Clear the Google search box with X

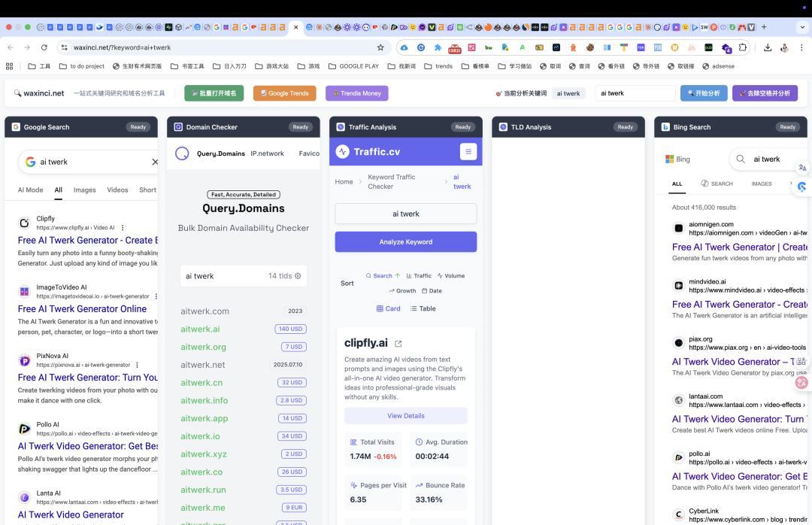pos(155,162)
